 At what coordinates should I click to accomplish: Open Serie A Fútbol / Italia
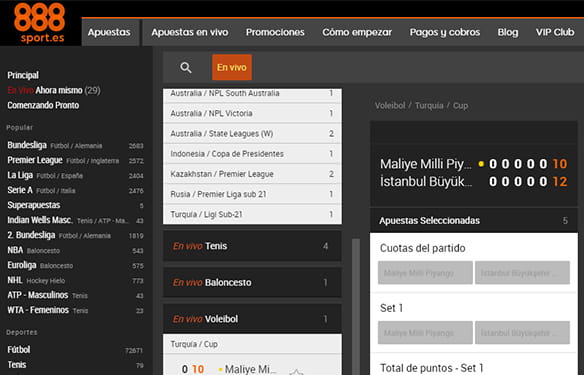click(x=75, y=190)
